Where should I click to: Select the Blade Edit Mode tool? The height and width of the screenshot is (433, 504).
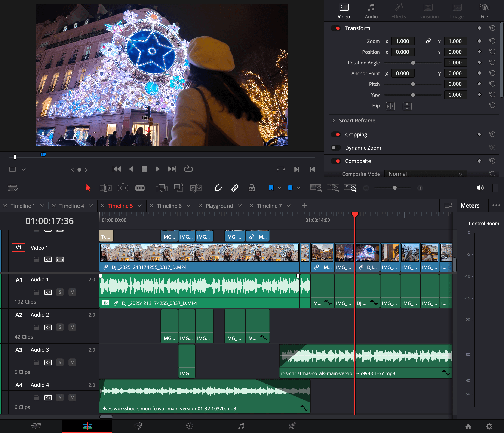(x=140, y=188)
